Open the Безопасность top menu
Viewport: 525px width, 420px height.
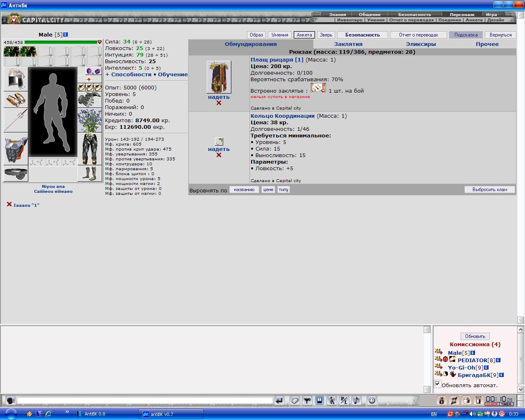click(x=415, y=14)
